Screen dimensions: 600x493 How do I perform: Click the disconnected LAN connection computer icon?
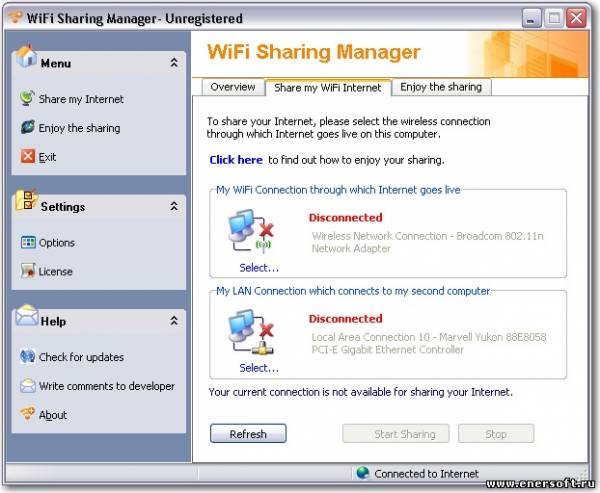251,332
